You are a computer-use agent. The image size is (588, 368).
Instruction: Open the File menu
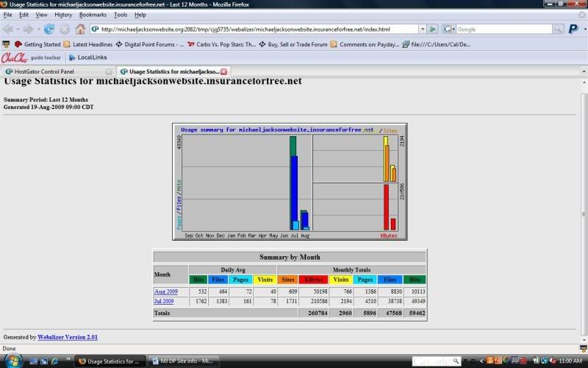(x=7, y=15)
